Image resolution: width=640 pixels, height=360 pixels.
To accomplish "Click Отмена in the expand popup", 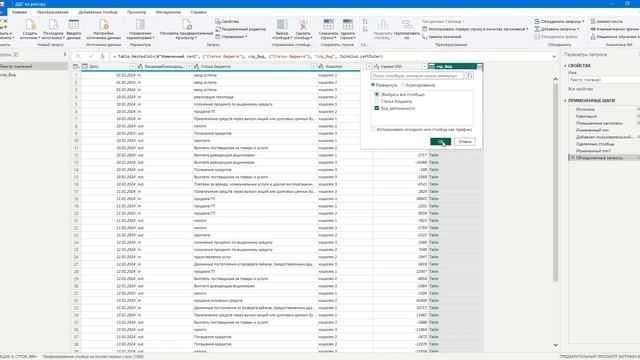I will click(465, 142).
